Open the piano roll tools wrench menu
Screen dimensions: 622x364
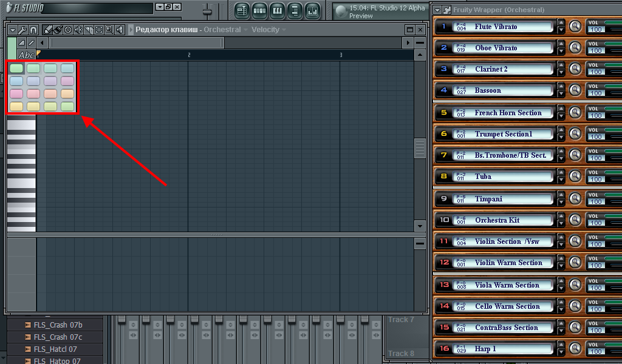pos(23,30)
